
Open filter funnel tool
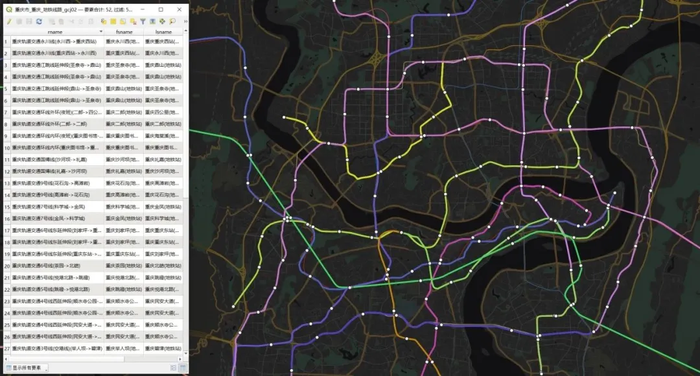click(x=143, y=21)
